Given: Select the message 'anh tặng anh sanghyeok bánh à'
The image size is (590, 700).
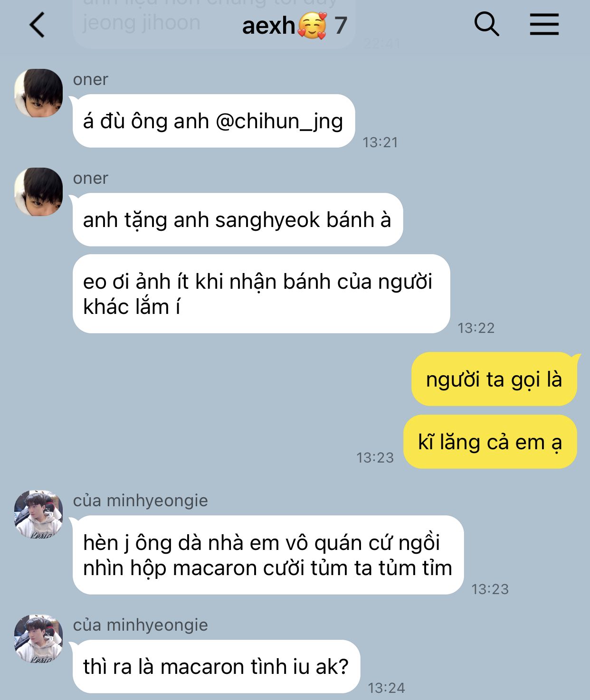Looking at the screenshot, I should coord(238,220).
